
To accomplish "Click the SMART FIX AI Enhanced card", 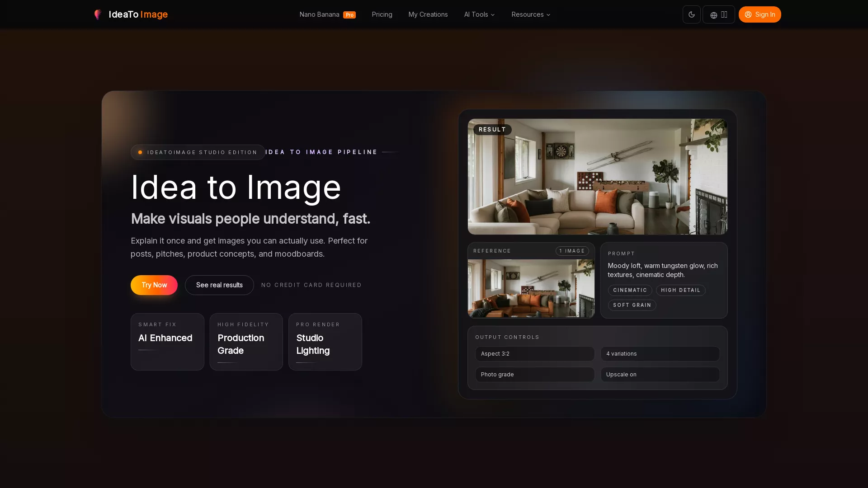I will [x=167, y=342].
